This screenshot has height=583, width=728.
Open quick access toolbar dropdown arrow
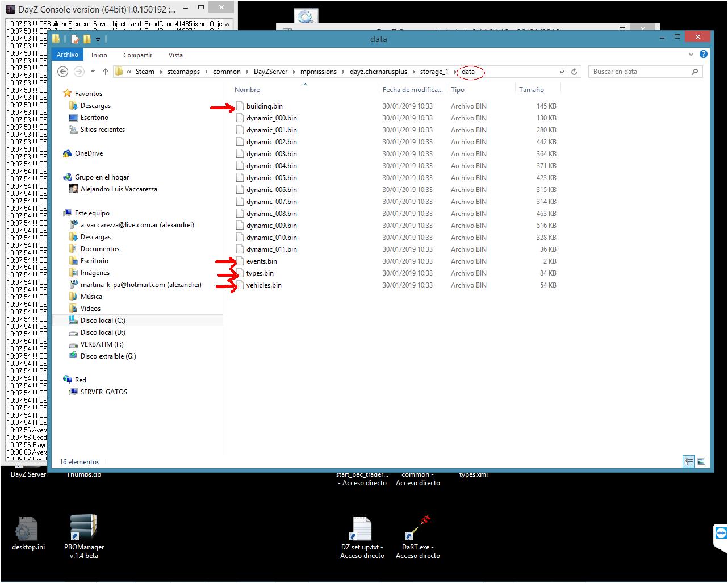tap(98, 39)
